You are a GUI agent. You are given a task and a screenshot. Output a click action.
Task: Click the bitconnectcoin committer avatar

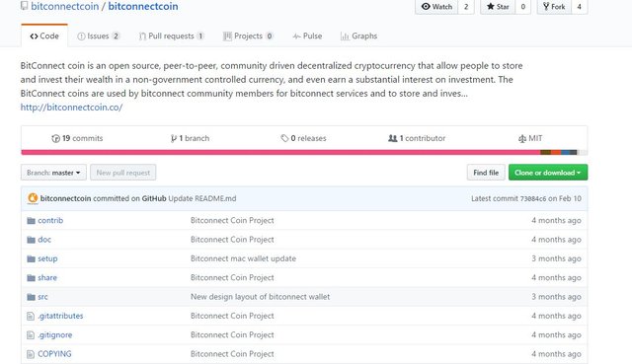[x=33, y=198]
